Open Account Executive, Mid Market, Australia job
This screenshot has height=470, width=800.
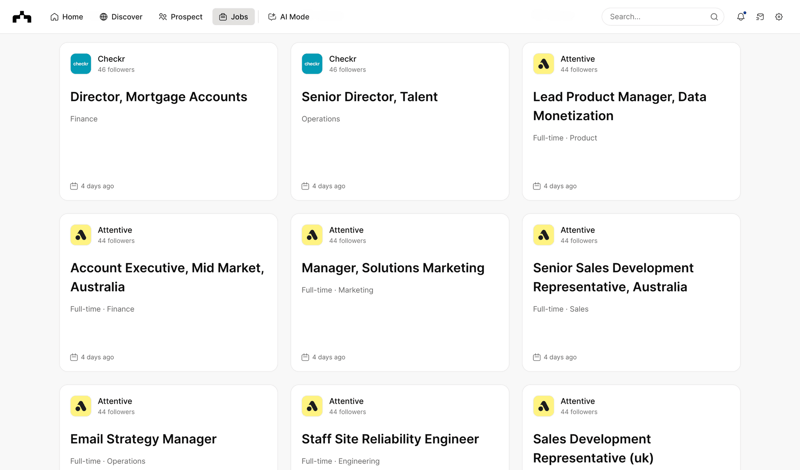[x=167, y=277]
